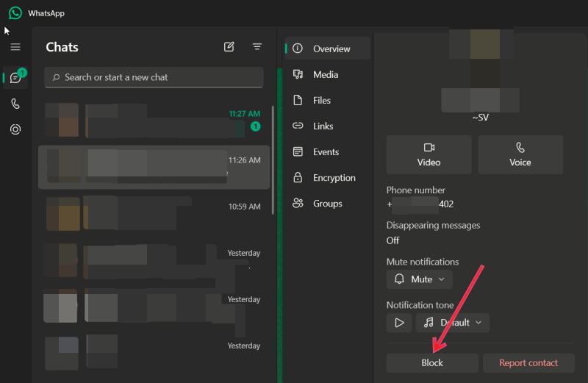Viewport: 588px width, 383px height.
Task: Expand the Mute notifications dropdown
Action: click(419, 279)
